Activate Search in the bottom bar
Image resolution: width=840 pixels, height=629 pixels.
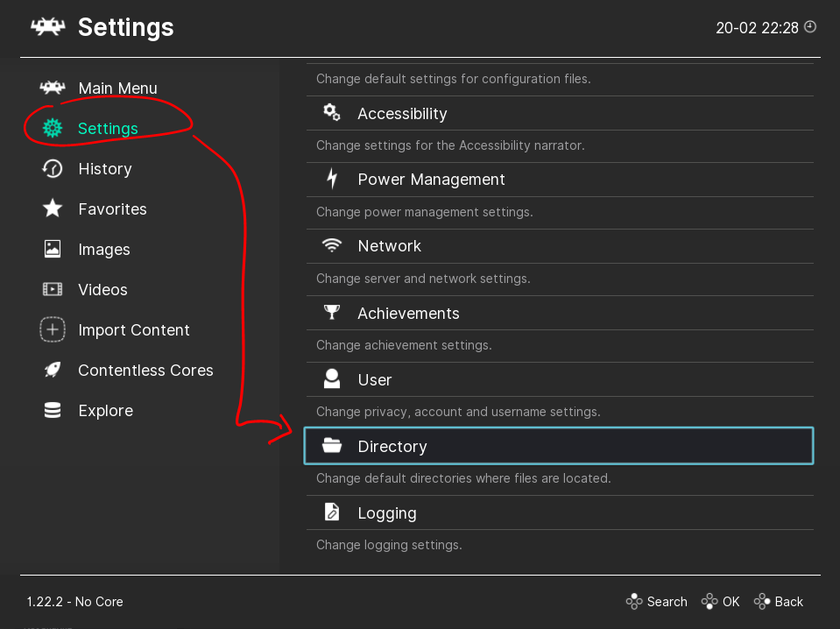666,601
